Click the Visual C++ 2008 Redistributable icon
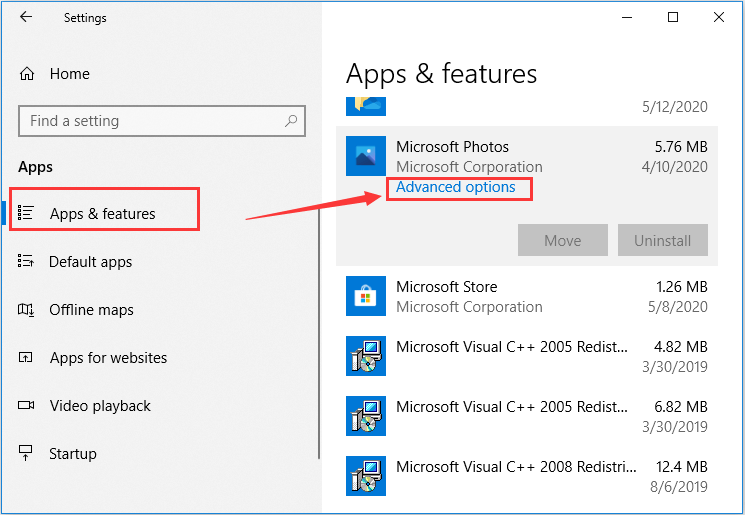Viewport: 745px width, 515px height. [366, 476]
